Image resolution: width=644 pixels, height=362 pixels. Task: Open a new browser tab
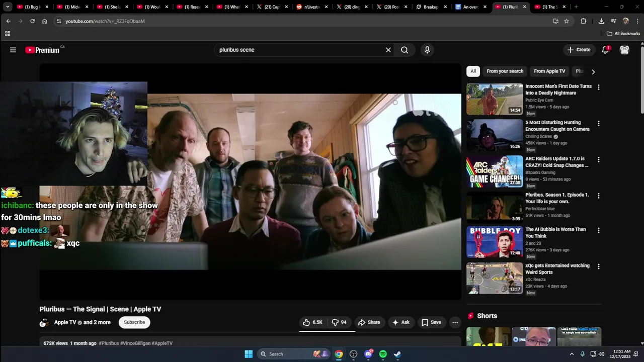(x=576, y=7)
